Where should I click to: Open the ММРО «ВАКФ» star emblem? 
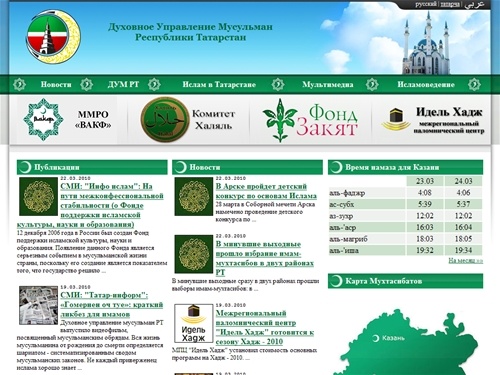tap(43, 119)
